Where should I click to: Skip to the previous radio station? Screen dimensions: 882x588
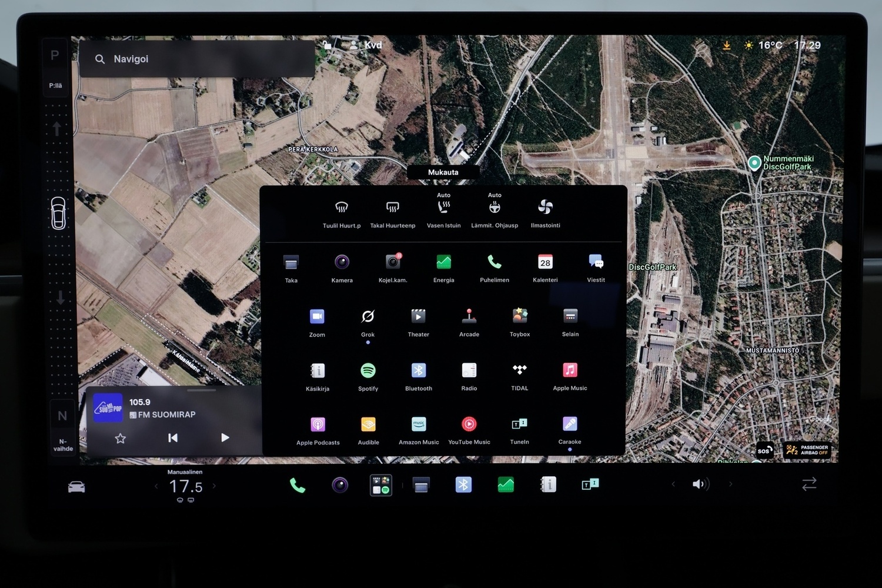point(173,438)
